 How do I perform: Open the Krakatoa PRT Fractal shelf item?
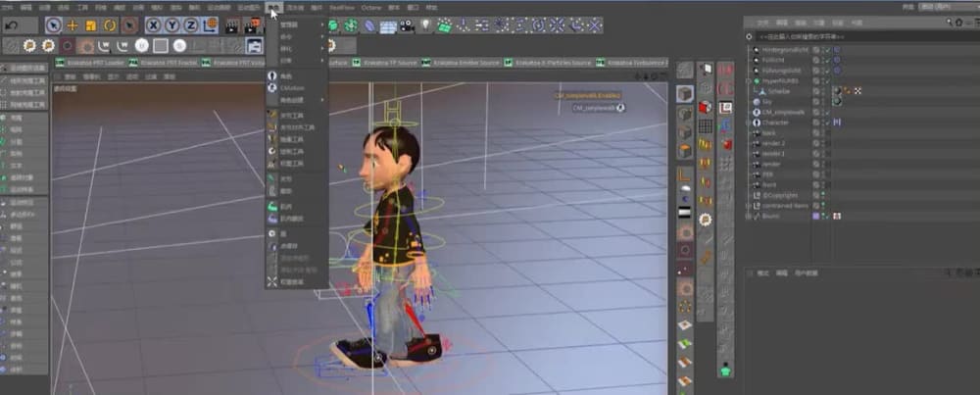click(x=164, y=63)
